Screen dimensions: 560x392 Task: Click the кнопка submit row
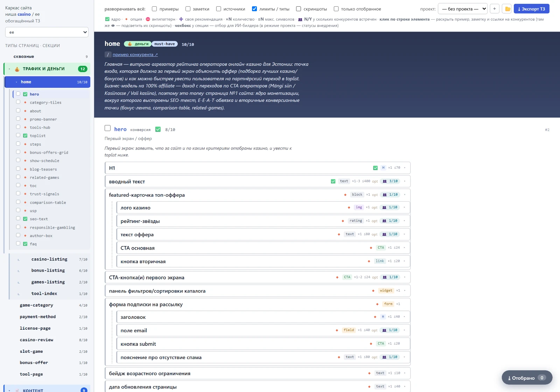pyautogui.click(x=263, y=344)
